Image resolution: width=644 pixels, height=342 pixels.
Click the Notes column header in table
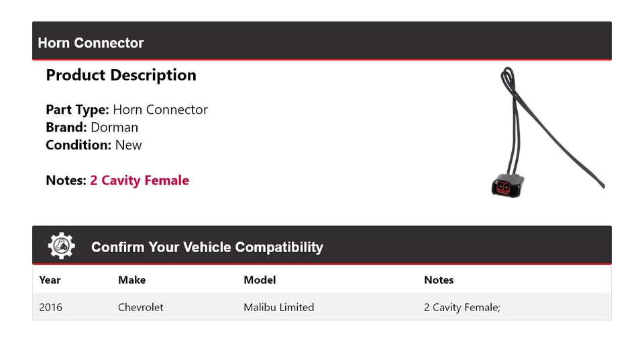(439, 280)
